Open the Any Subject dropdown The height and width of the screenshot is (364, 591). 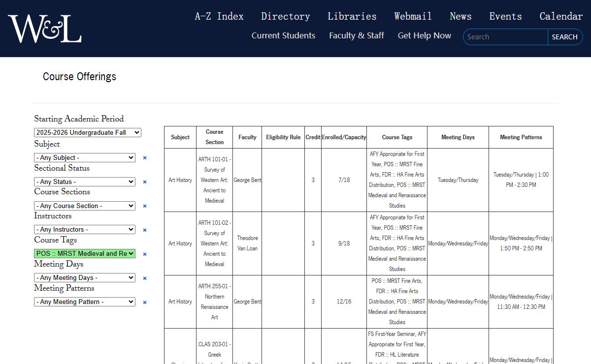click(x=85, y=157)
